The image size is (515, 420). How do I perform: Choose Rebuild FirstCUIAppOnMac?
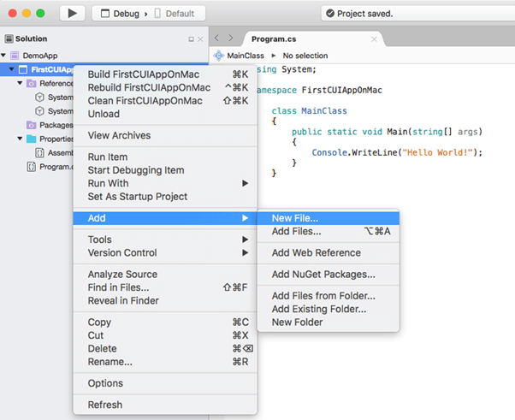pyautogui.click(x=165, y=87)
